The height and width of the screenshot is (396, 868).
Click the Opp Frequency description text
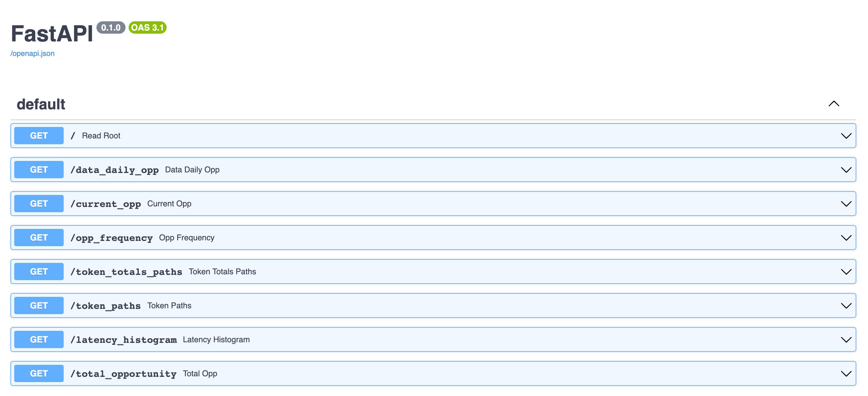187,238
